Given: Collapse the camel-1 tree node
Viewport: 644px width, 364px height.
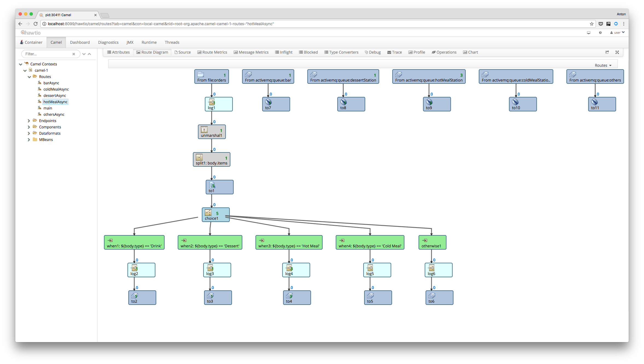Looking at the screenshot, I should click(x=25, y=70).
